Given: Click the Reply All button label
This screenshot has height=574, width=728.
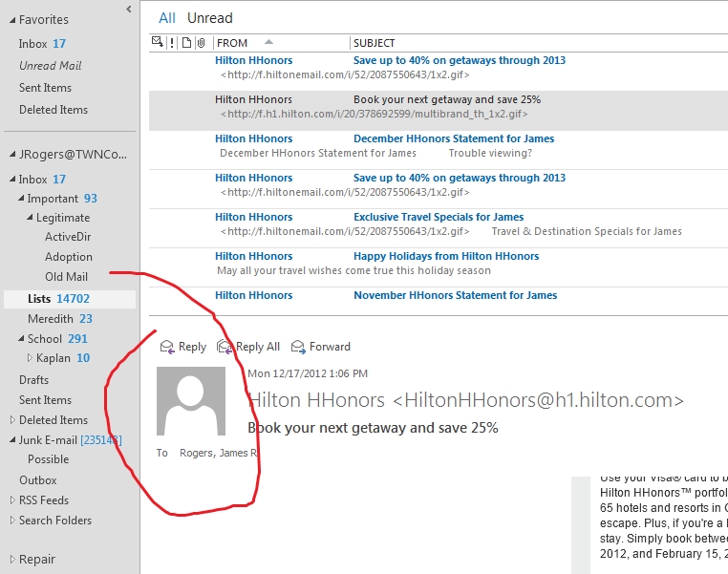Looking at the screenshot, I should pyautogui.click(x=258, y=347).
